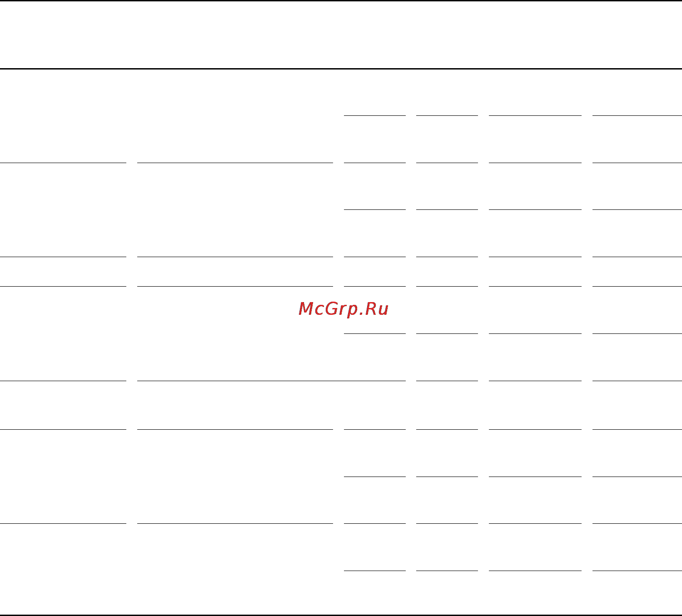Click third column upper sub-cell in first row
The width and height of the screenshot is (682, 616).
pyautogui.click(x=375, y=92)
